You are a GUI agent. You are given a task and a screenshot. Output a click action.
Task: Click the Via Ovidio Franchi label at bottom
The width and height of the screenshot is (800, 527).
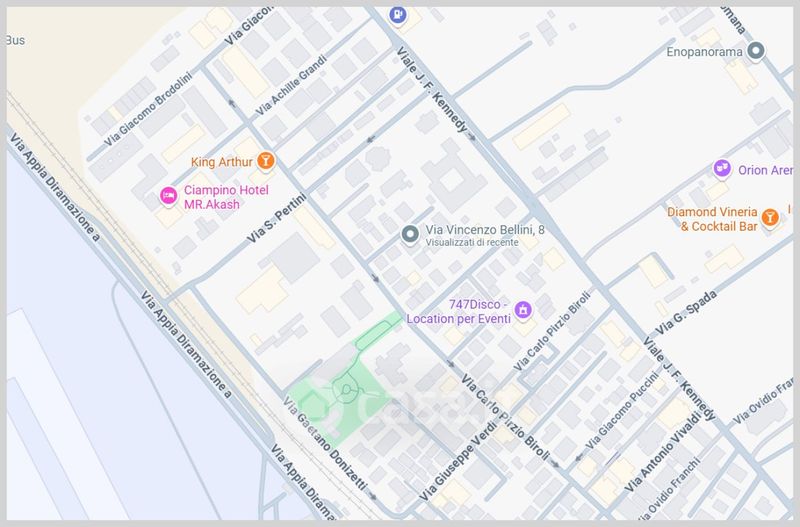pos(668,489)
